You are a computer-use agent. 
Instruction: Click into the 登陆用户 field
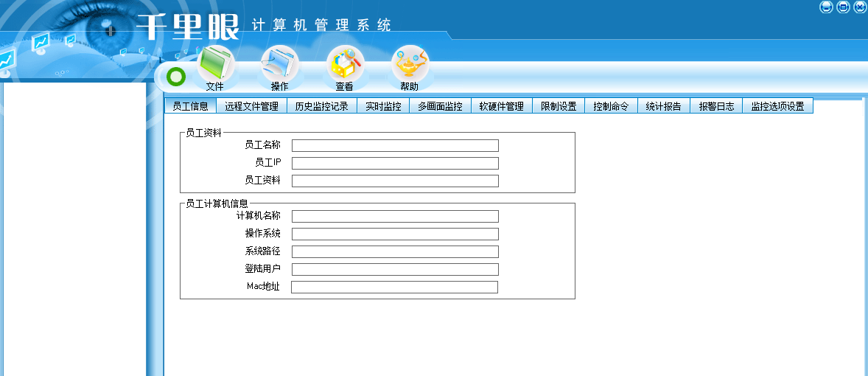395,270
